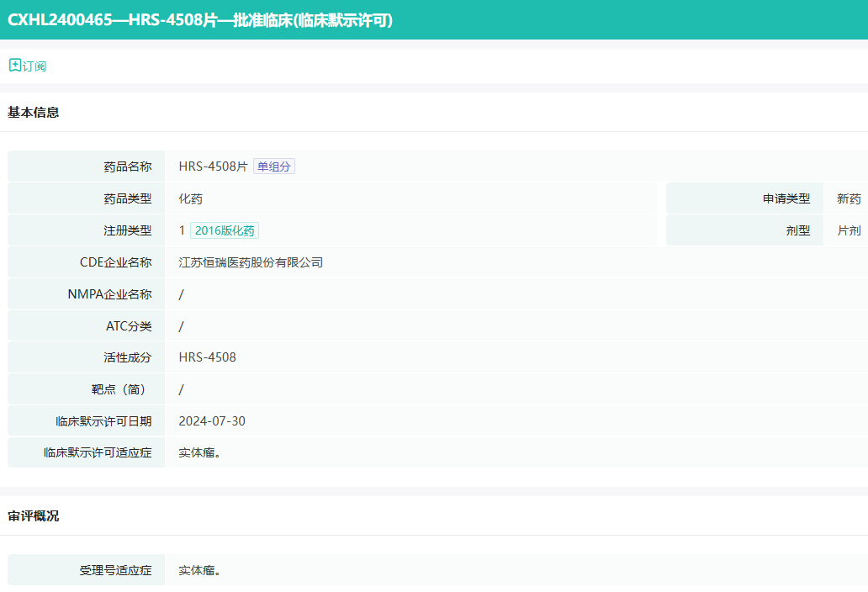Click the CXHL2400465 page title header
The width and height of the screenshot is (868, 592).
pyautogui.click(x=200, y=20)
